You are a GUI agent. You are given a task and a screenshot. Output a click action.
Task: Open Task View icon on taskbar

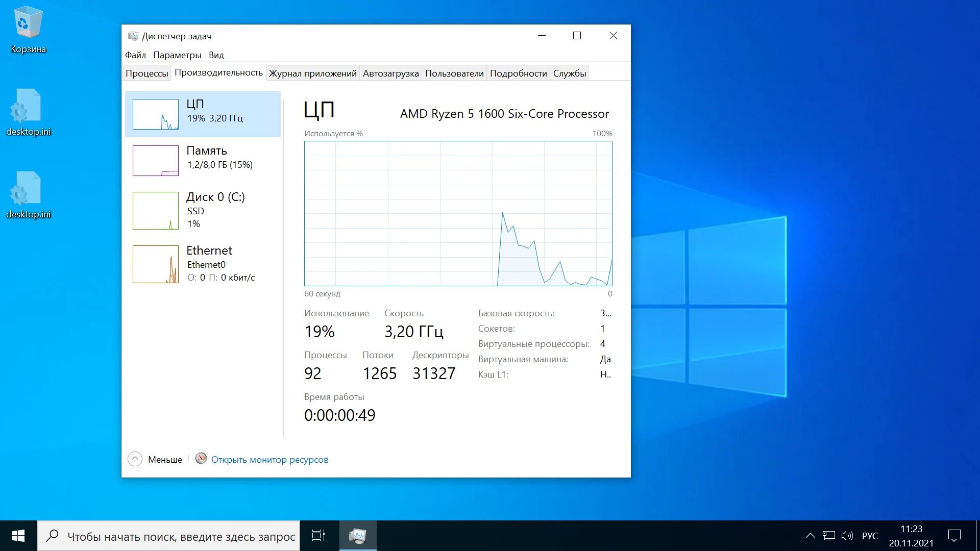(x=318, y=536)
